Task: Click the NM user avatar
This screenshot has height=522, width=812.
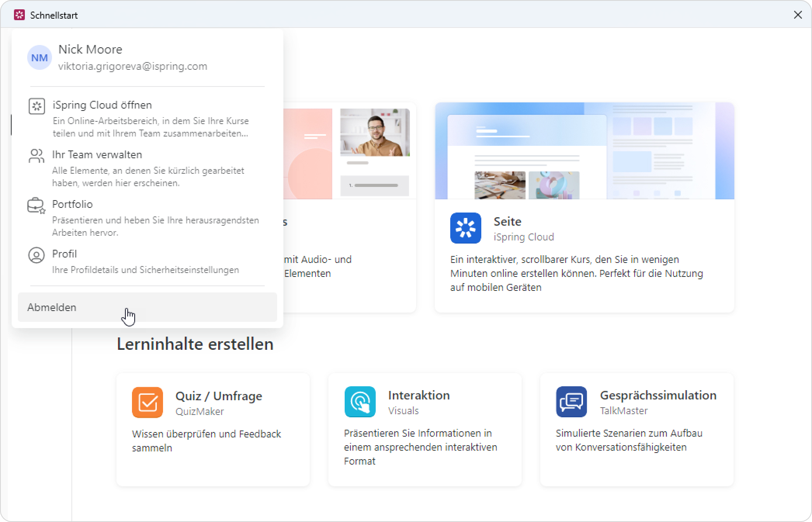Action: click(40, 57)
